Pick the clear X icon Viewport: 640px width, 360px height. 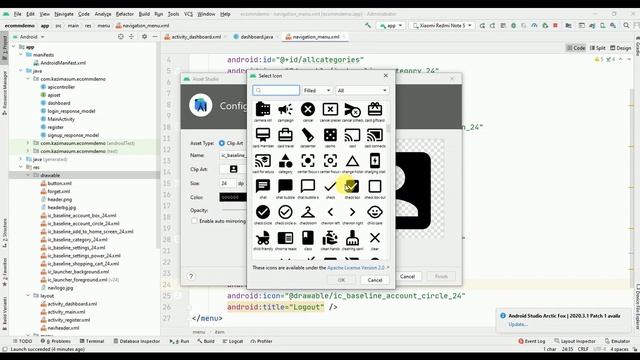pos(375,238)
